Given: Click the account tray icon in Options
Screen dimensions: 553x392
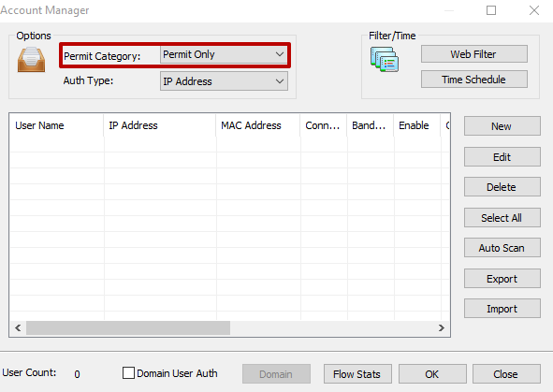Looking at the screenshot, I should coord(32,60).
